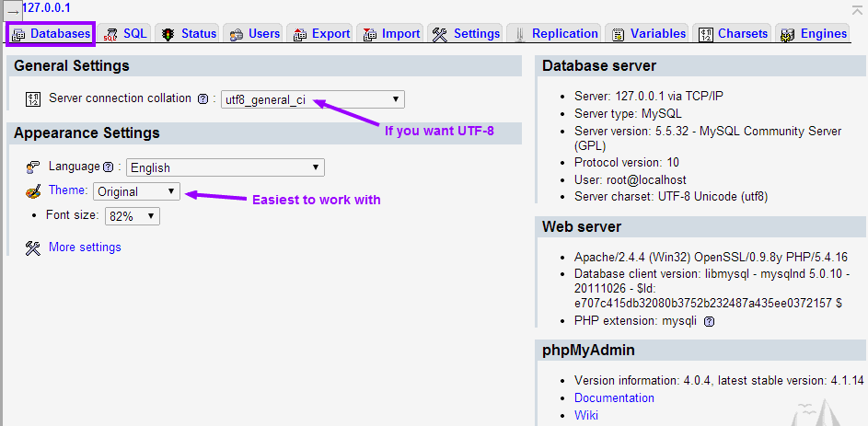Open the Server connection collation dropdown
868x426 pixels.
click(x=313, y=100)
